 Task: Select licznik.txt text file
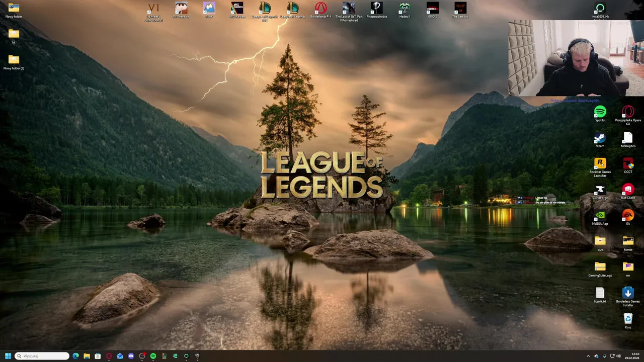click(600, 295)
